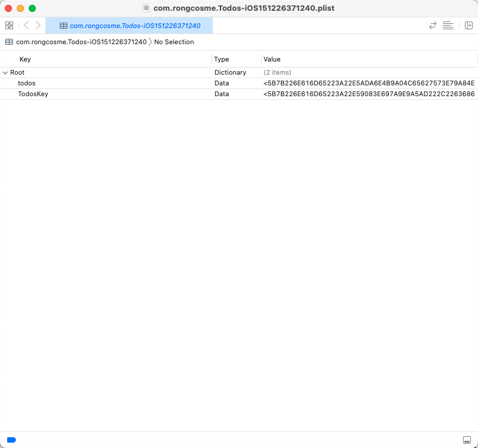Viewport: 478px width, 448px height.
Task: Click the Data type of todos
Action: [222, 83]
